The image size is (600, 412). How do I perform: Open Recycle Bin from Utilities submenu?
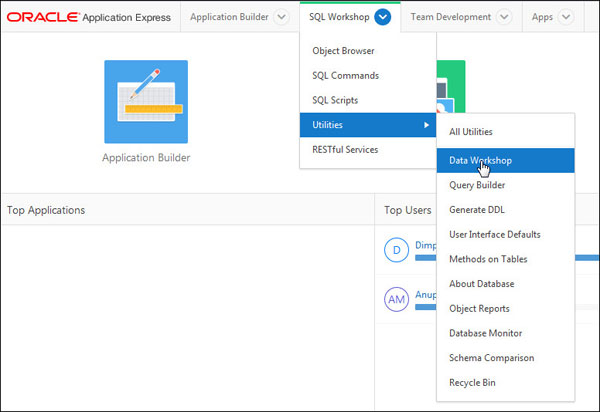472,382
